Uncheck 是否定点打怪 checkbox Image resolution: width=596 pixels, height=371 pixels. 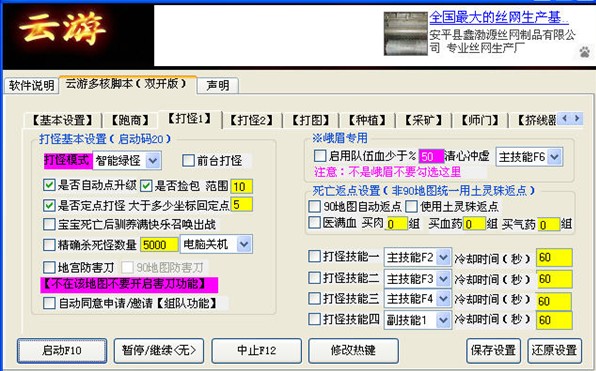pyautogui.click(x=49, y=206)
